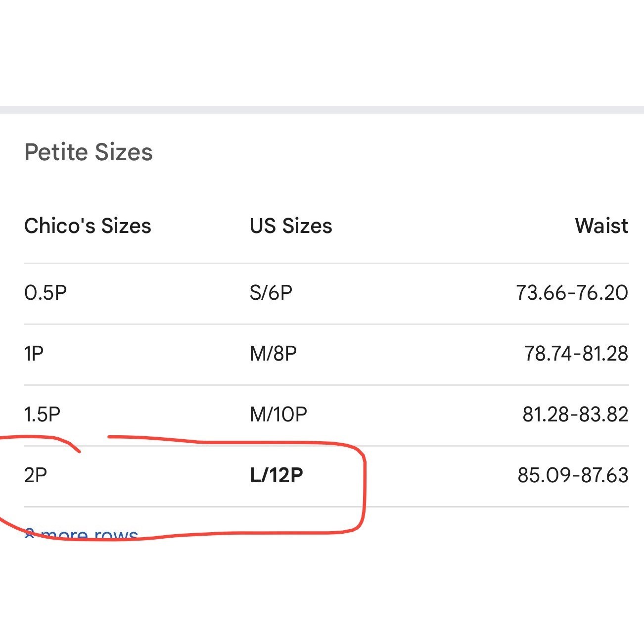Click the Waist column header
The height and width of the screenshot is (644, 644).
coord(601,226)
